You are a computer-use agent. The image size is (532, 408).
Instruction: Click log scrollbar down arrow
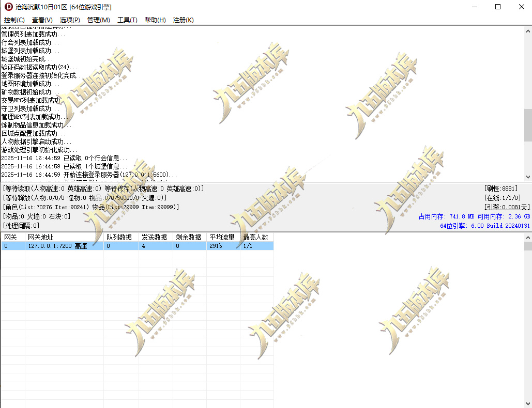tap(528, 177)
